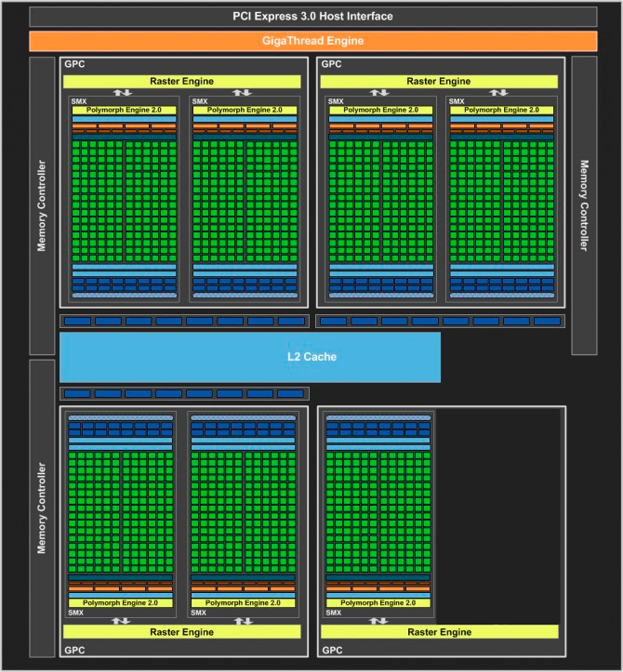Click the arrows above top-left GPC's second SMX
The width and height of the screenshot is (623, 672).
pyautogui.click(x=242, y=93)
